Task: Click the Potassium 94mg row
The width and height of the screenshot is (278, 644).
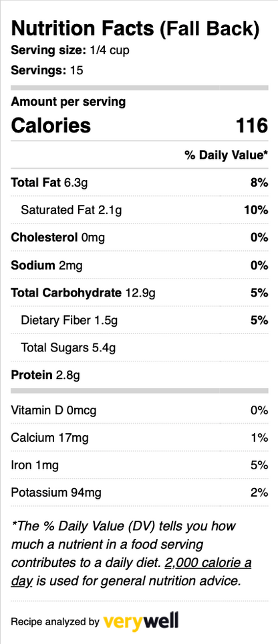Action: (140, 492)
